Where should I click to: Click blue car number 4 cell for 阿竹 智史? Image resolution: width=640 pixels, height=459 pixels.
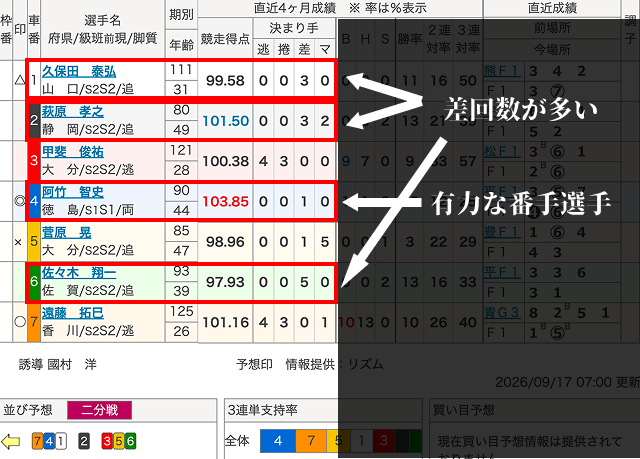(x=34, y=201)
